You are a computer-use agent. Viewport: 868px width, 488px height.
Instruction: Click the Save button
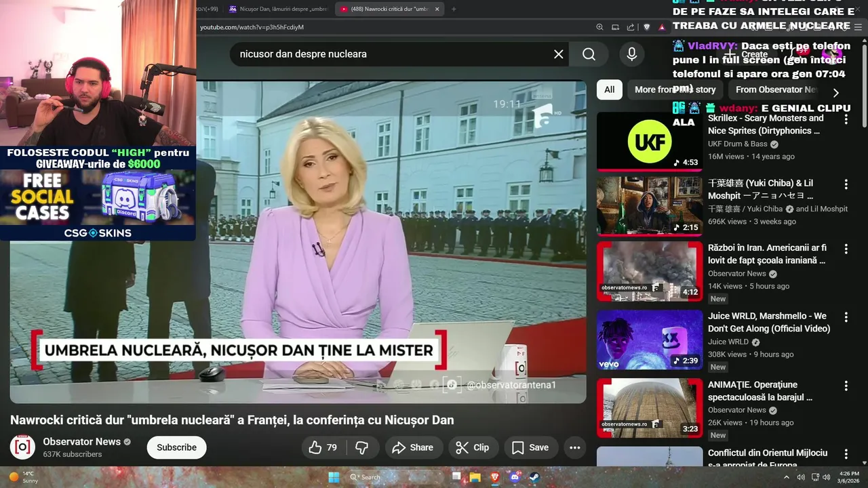click(x=530, y=447)
